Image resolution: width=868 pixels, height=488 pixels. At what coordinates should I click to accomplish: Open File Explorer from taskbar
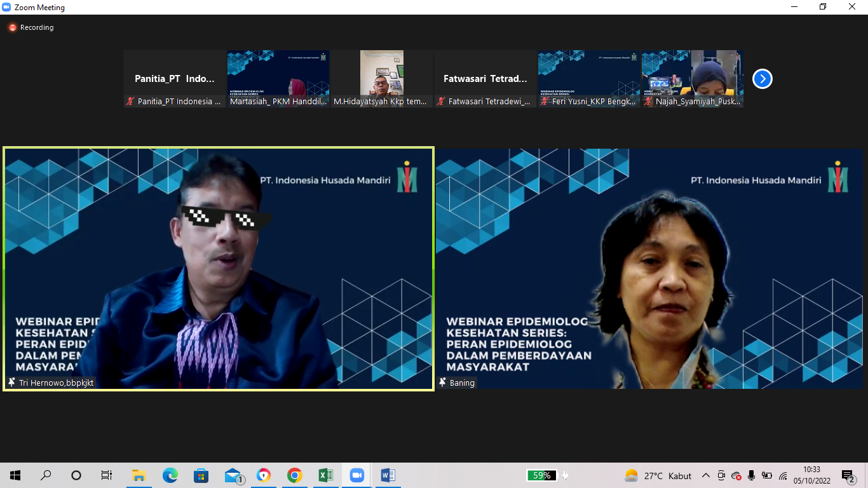139,475
